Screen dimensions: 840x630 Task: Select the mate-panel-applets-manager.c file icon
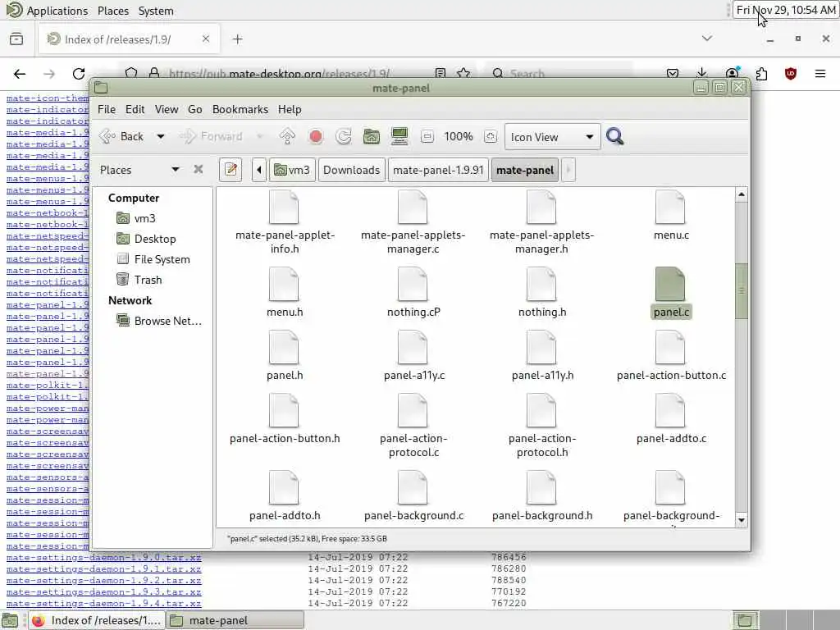tap(413, 208)
